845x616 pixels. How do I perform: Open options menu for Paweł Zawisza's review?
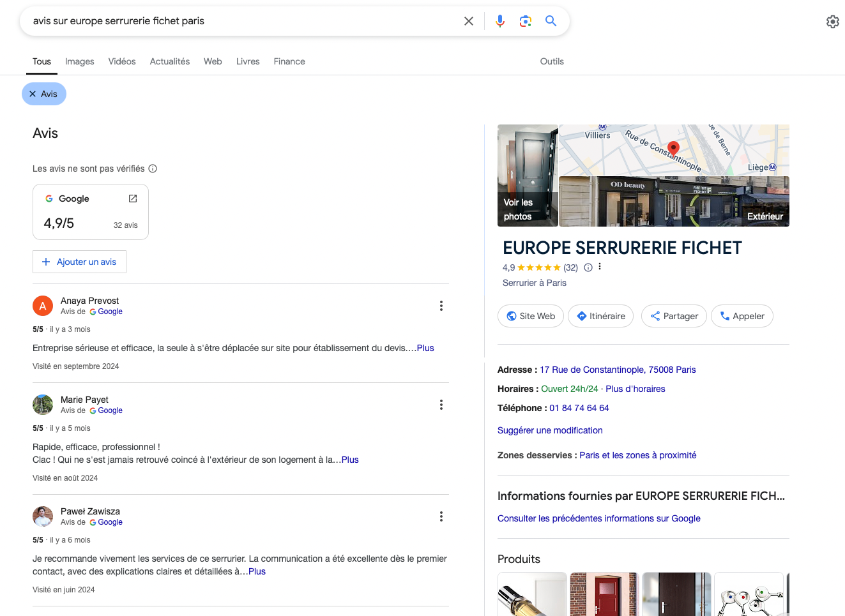[441, 516]
